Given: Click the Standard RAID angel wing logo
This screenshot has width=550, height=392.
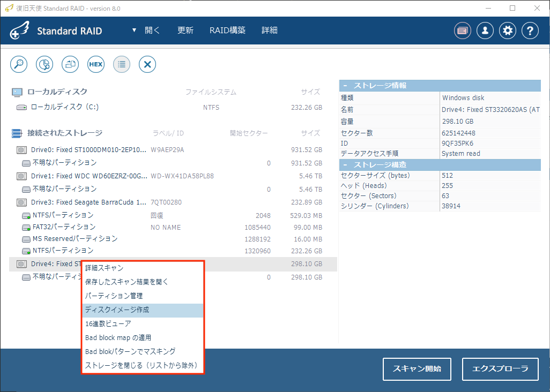Looking at the screenshot, I should click(x=20, y=31).
